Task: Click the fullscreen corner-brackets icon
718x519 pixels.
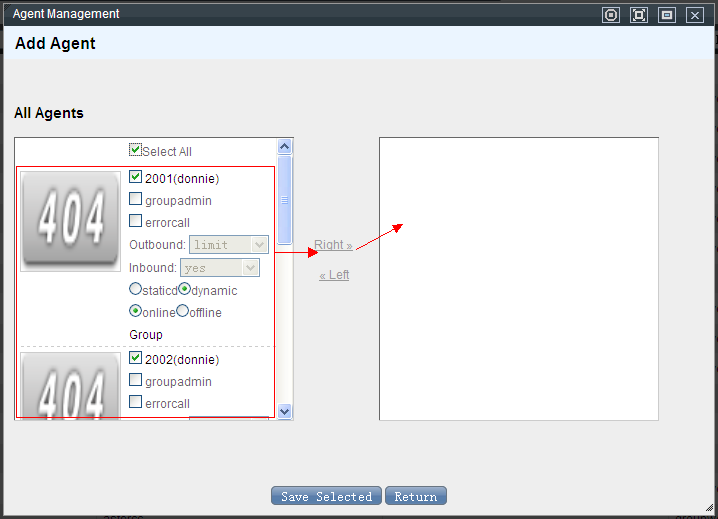Action: pos(639,15)
